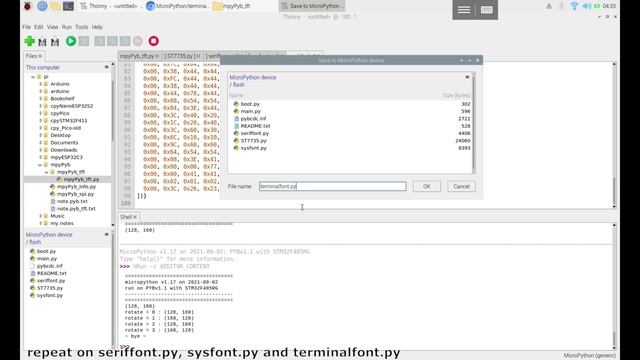Click the Debug current script toolbar icon
Screen dimensions: 640x360
84,41
